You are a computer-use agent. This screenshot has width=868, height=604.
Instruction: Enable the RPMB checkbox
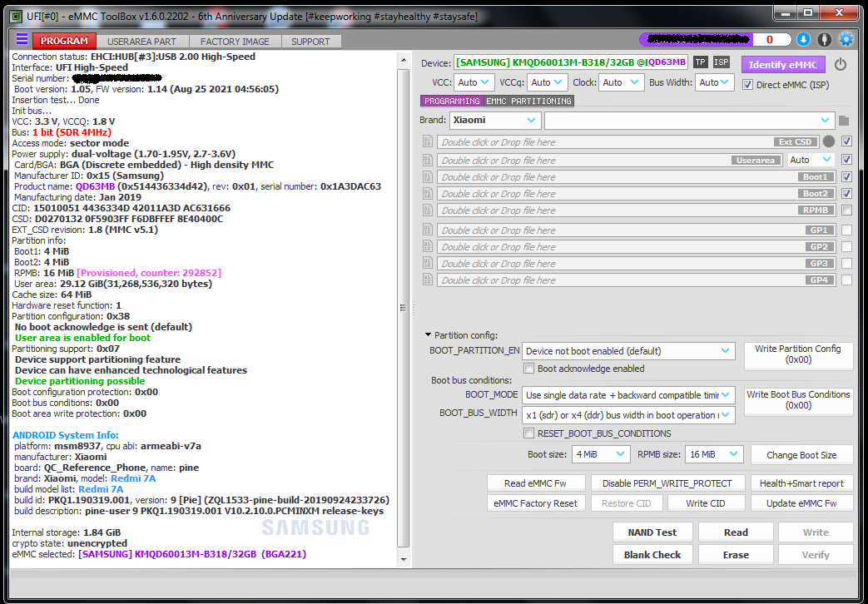tap(846, 210)
